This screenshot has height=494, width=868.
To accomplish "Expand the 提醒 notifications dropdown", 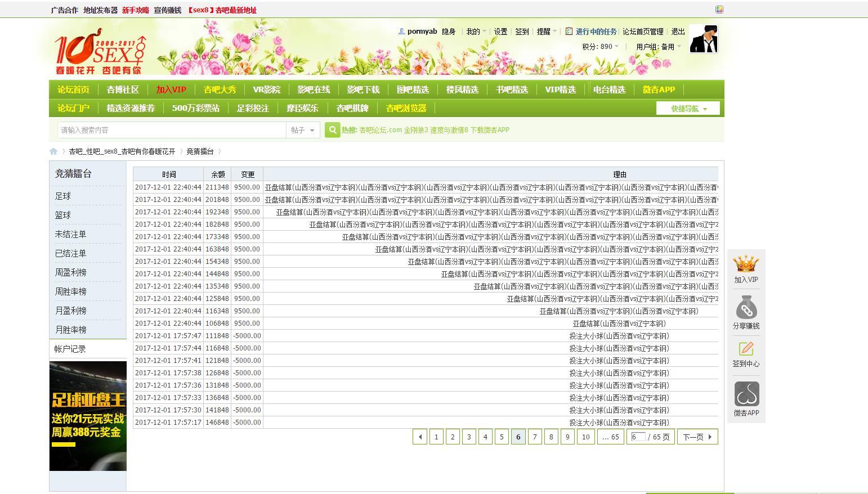I will pyautogui.click(x=547, y=32).
